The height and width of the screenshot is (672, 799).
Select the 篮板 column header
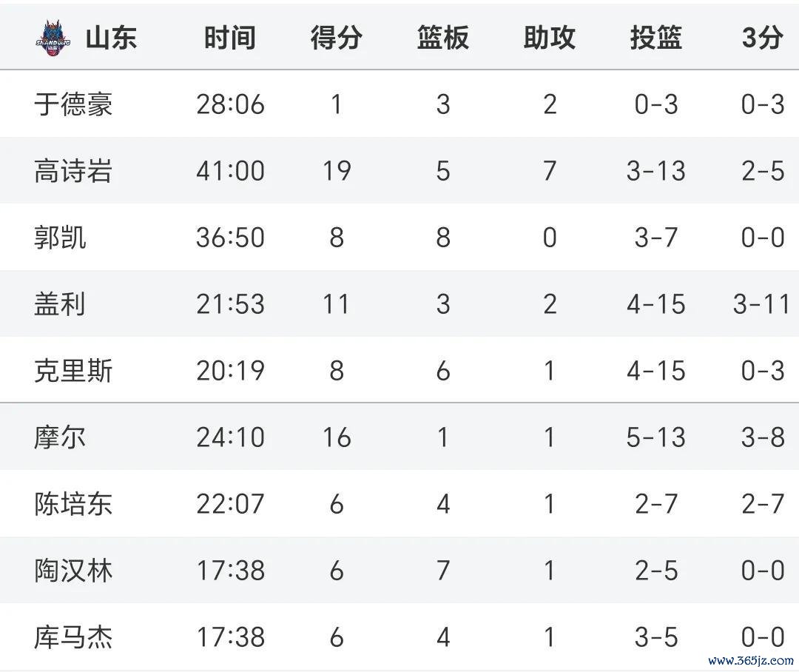click(443, 38)
